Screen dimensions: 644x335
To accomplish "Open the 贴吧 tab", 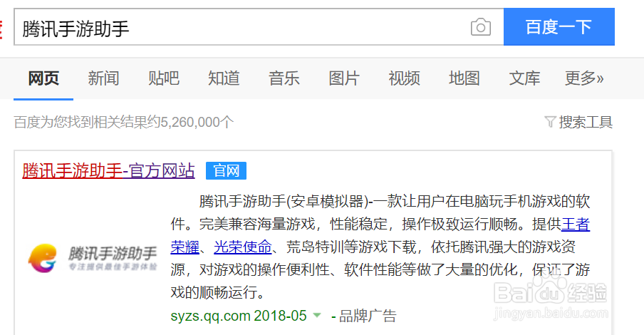I will coord(163,78).
